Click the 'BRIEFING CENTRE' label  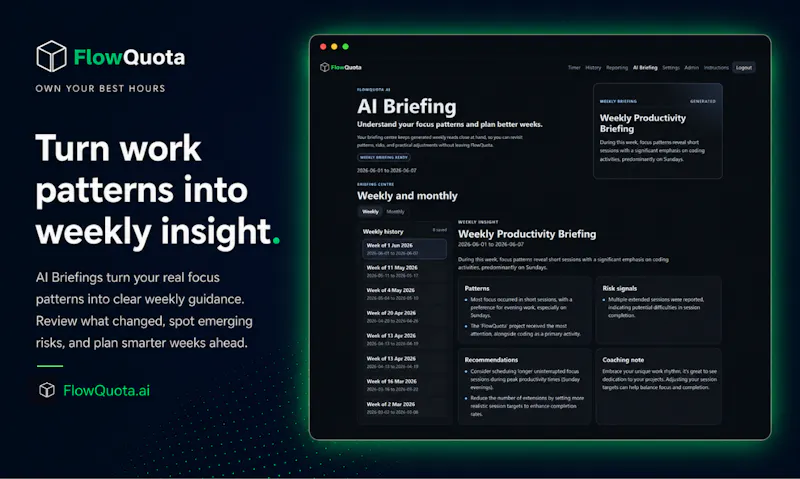click(376, 184)
